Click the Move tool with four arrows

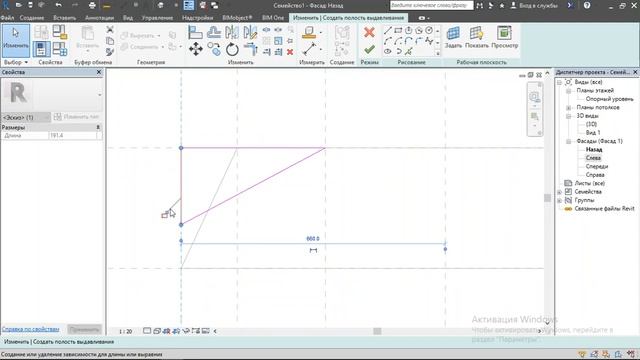(x=196, y=49)
